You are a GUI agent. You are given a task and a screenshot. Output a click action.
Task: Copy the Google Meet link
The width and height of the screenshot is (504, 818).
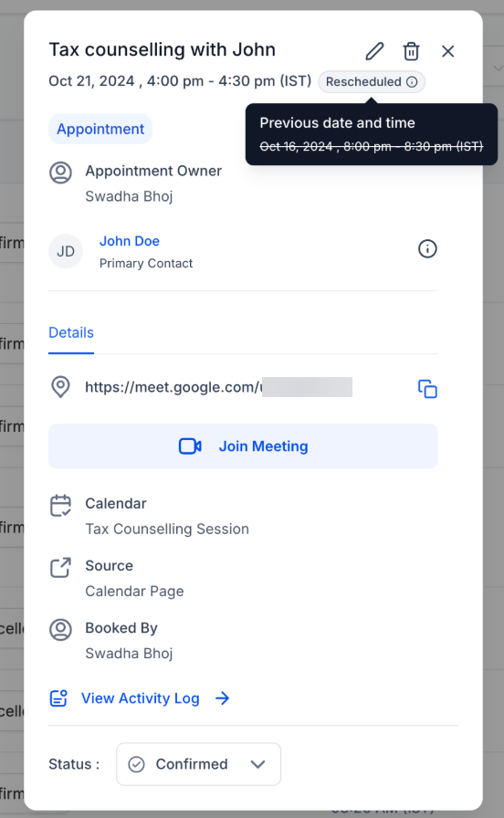point(427,389)
